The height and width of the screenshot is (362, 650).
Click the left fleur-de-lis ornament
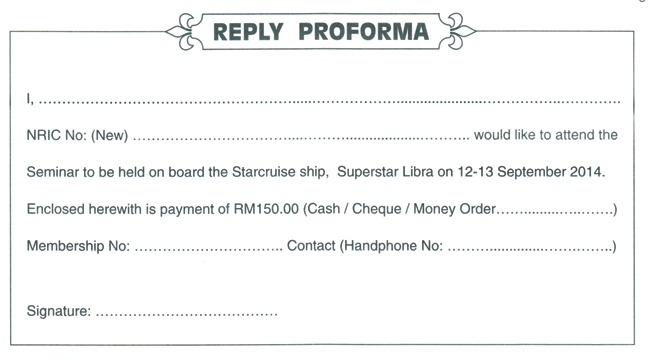point(184,32)
